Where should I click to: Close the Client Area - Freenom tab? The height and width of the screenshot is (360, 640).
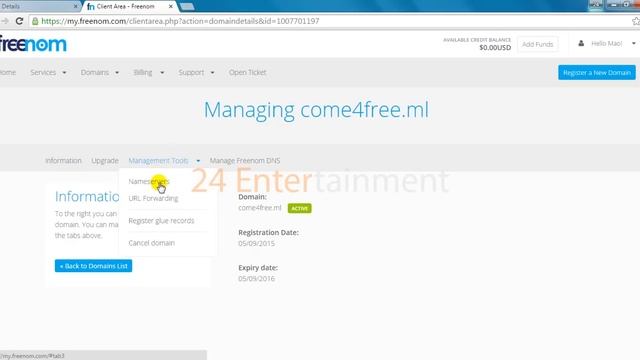point(171,7)
